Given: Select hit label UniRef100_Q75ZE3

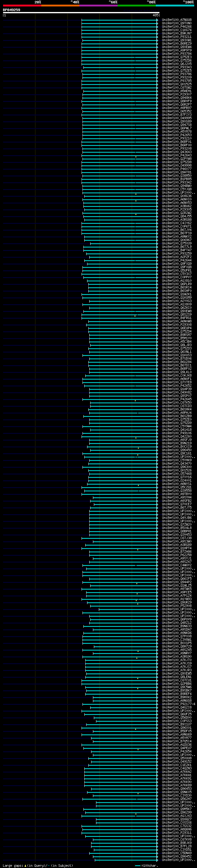Looking at the screenshot, I should click(177, 57).
